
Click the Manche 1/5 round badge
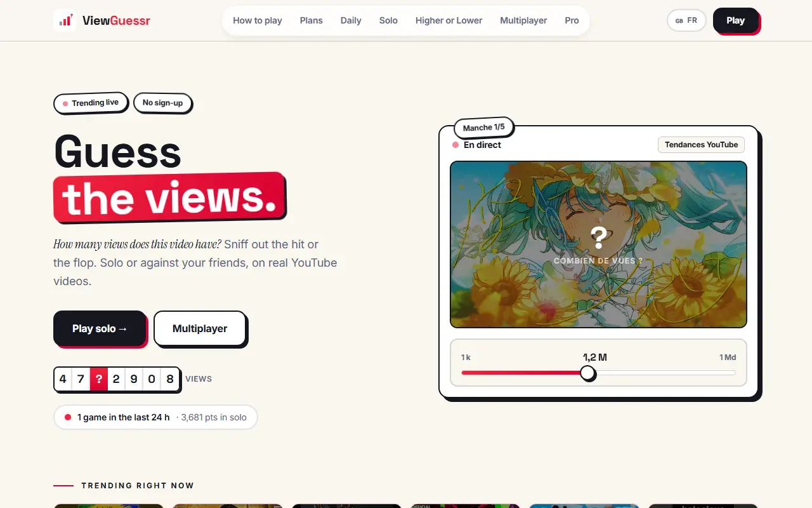(x=484, y=128)
